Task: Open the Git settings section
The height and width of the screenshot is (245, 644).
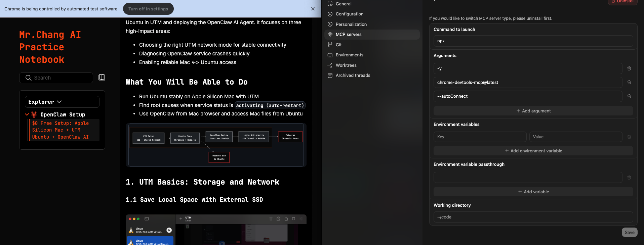Action: pyautogui.click(x=338, y=45)
